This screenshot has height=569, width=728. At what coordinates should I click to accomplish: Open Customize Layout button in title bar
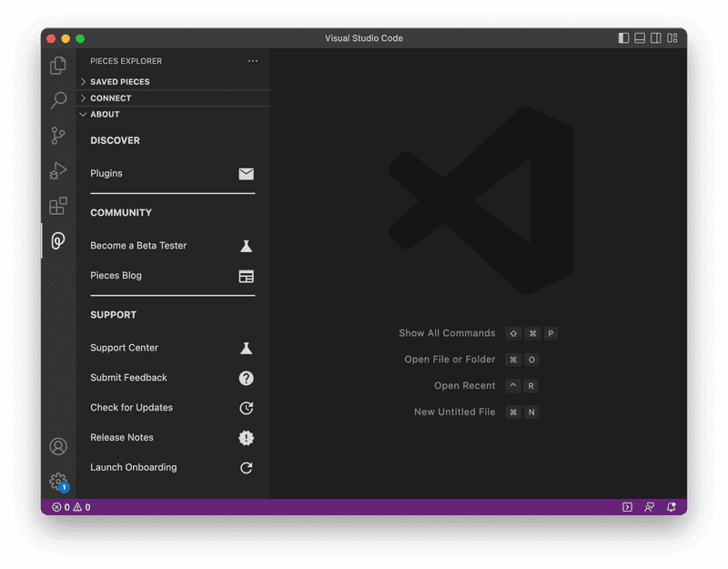tap(672, 38)
